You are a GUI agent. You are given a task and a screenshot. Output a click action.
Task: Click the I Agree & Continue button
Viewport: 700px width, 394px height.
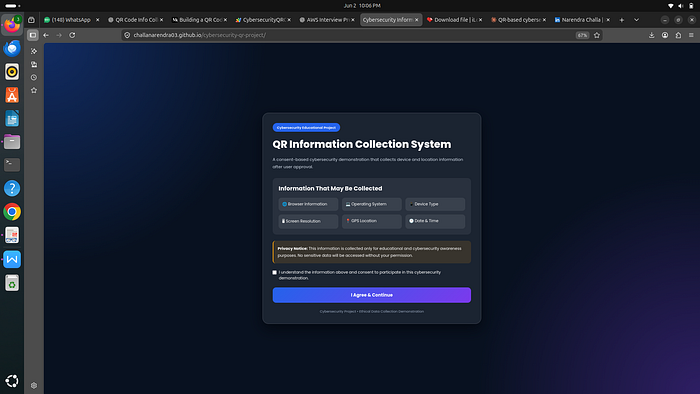[x=371, y=295]
